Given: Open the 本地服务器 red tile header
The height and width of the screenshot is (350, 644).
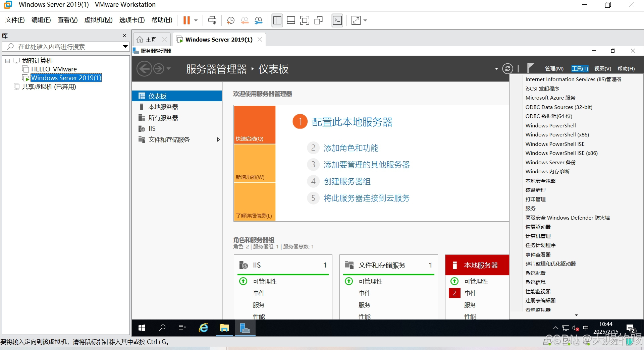Looking at the screenshot, I should (x=477, y=265).
